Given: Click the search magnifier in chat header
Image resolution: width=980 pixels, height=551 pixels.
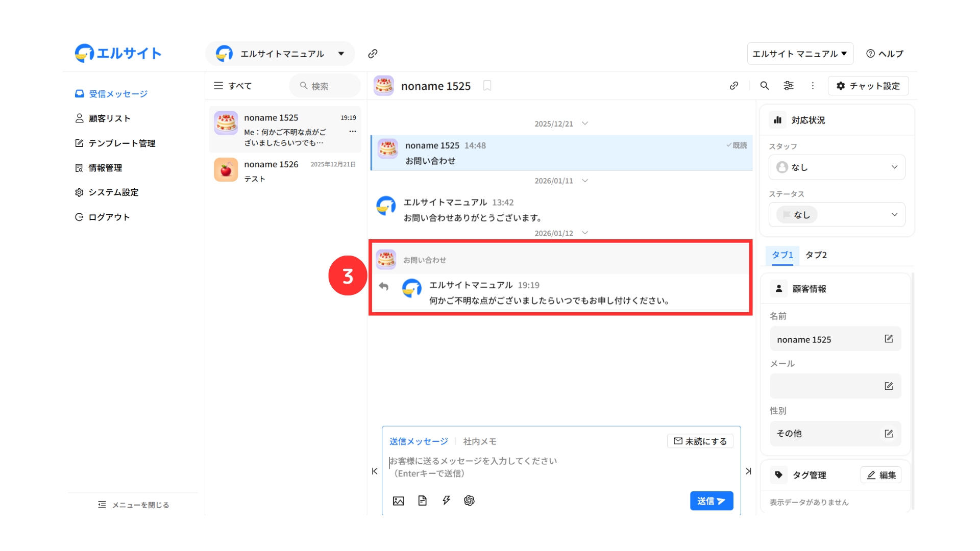Looking at the screenshot, I should point(764,86).
